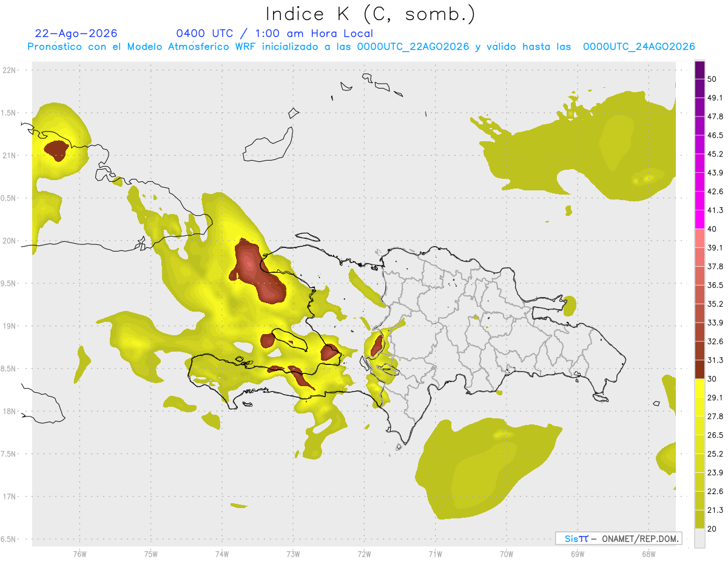Click the bright yellow legend band between 29.1 and 30

coord(699,388)
